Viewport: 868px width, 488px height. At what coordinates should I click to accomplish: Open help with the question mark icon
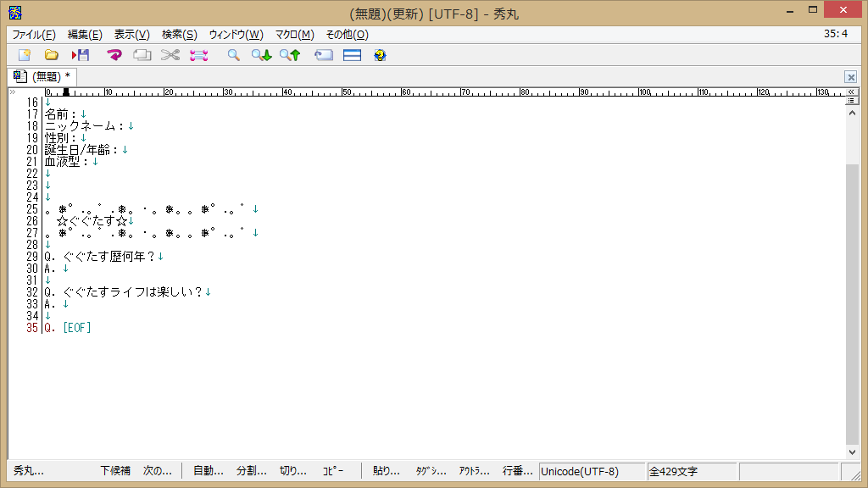(x=380, y=55)
